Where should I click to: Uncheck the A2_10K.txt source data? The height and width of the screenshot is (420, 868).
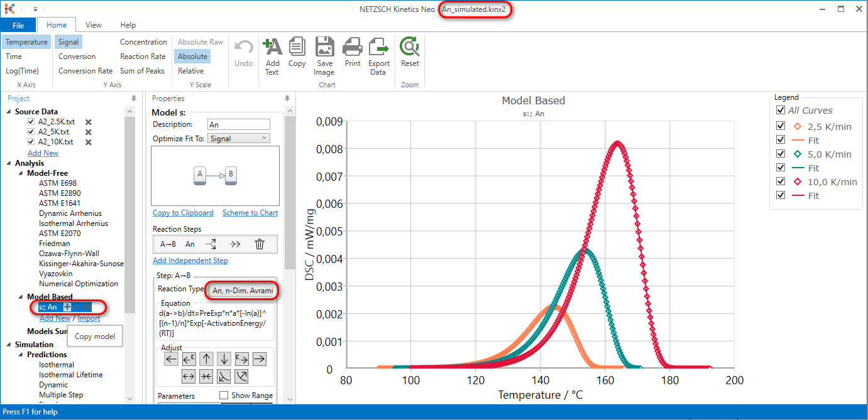[30, 141]
